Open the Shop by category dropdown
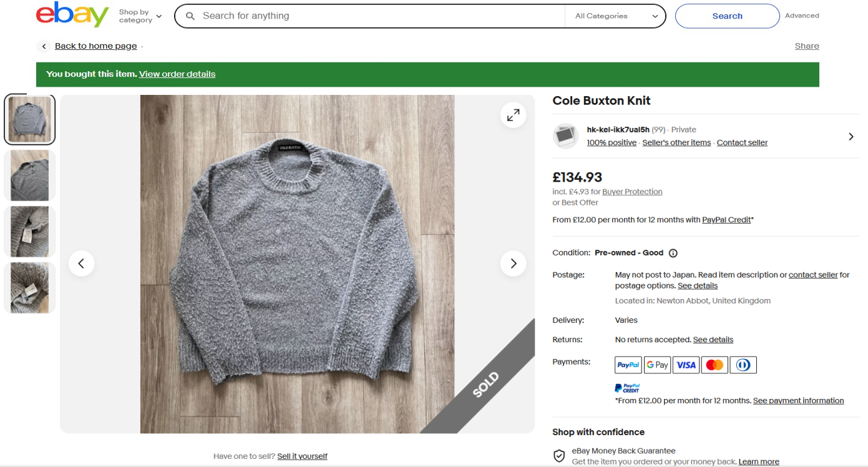Screen dimensions: 868x467 [x=140, y=16]
